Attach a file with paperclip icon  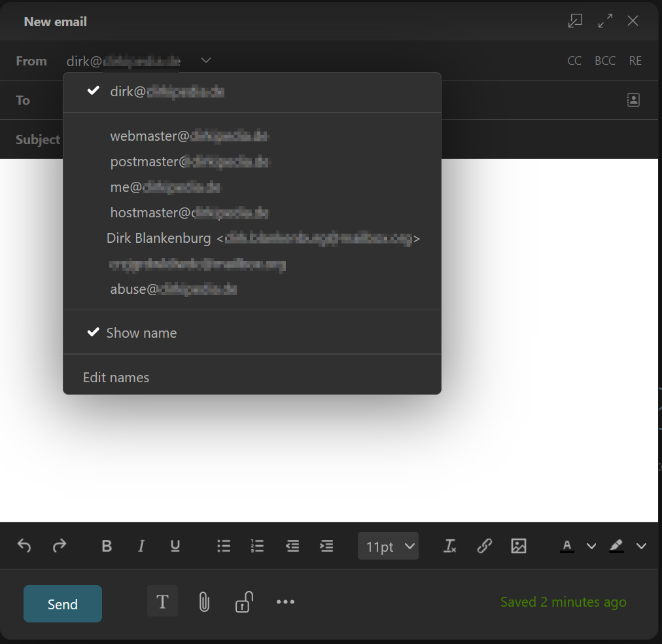pos(204,602)
